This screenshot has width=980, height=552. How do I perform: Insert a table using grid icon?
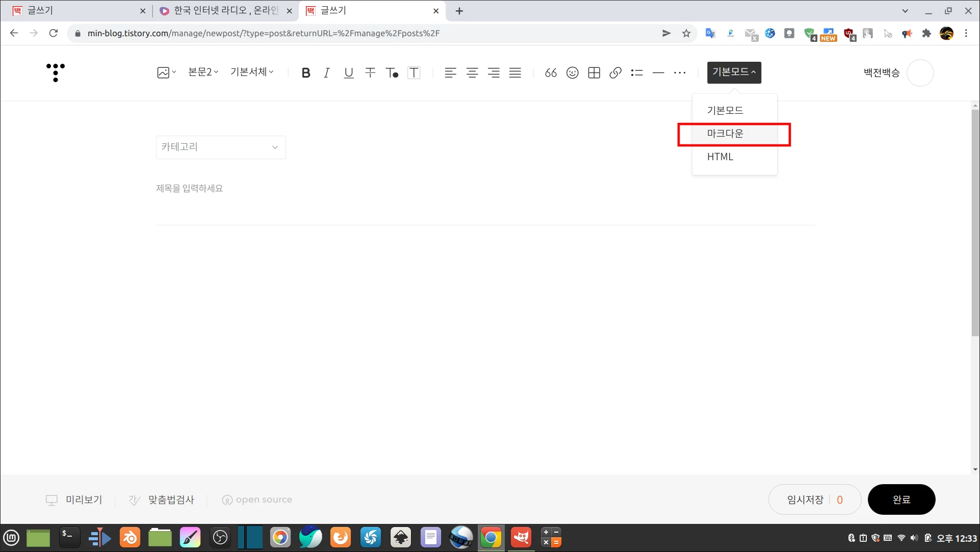(594, 73)
